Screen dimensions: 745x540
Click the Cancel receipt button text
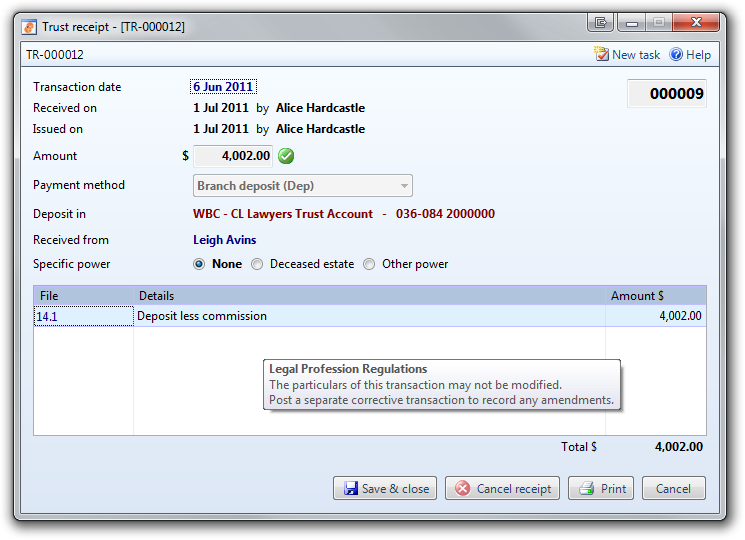pos(514,489)
